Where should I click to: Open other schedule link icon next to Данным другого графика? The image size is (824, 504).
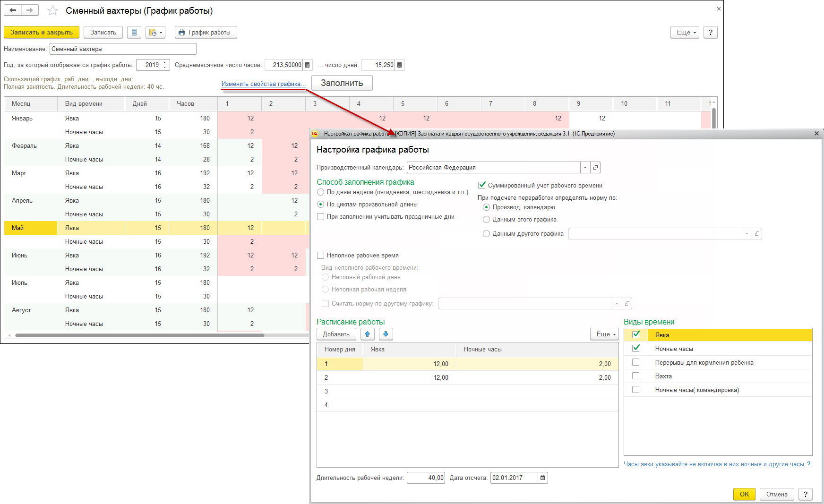[757, 233]
